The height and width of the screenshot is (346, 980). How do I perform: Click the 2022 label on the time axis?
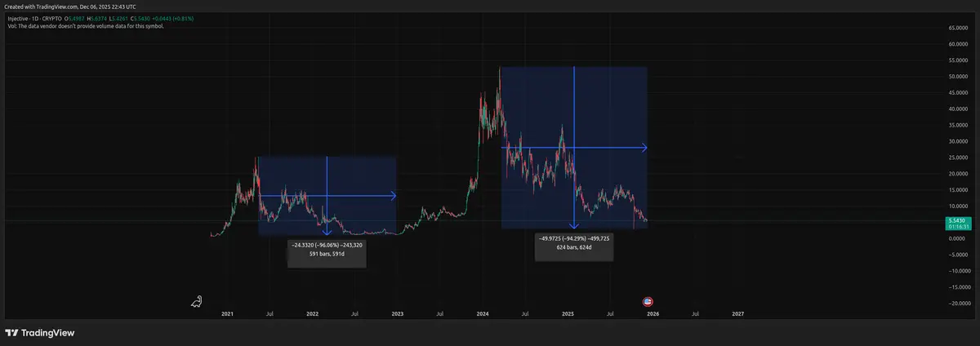[312, 313]
